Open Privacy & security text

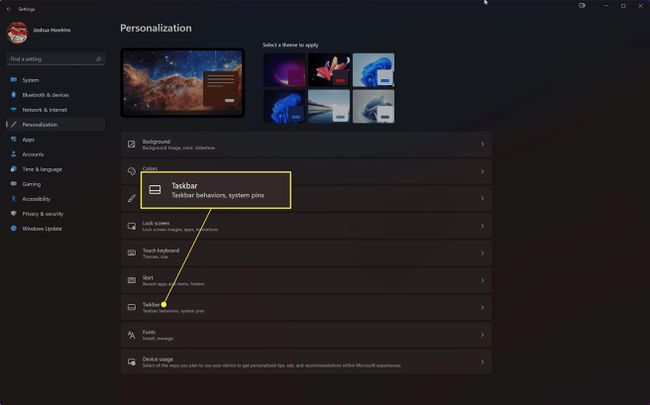pos(43,214)
